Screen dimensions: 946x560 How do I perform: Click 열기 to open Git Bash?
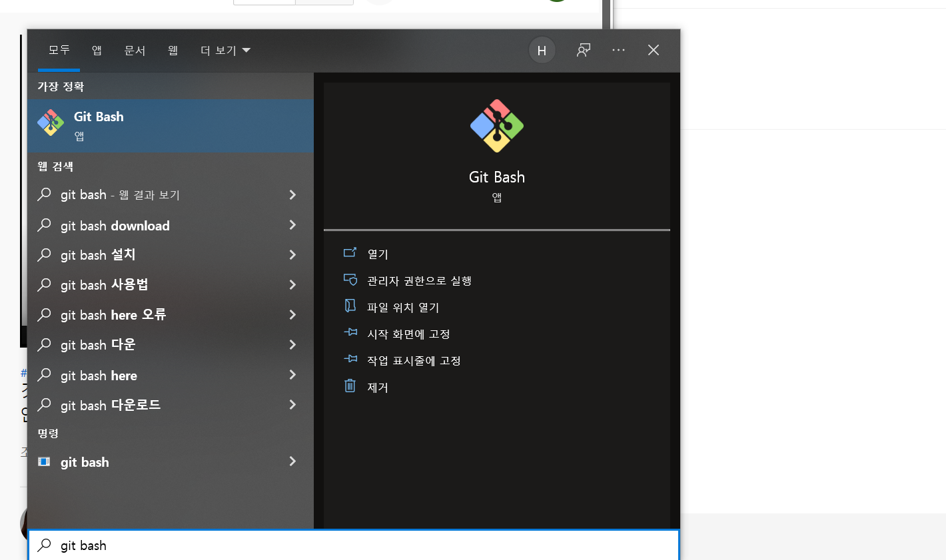[x=378, y=254]
